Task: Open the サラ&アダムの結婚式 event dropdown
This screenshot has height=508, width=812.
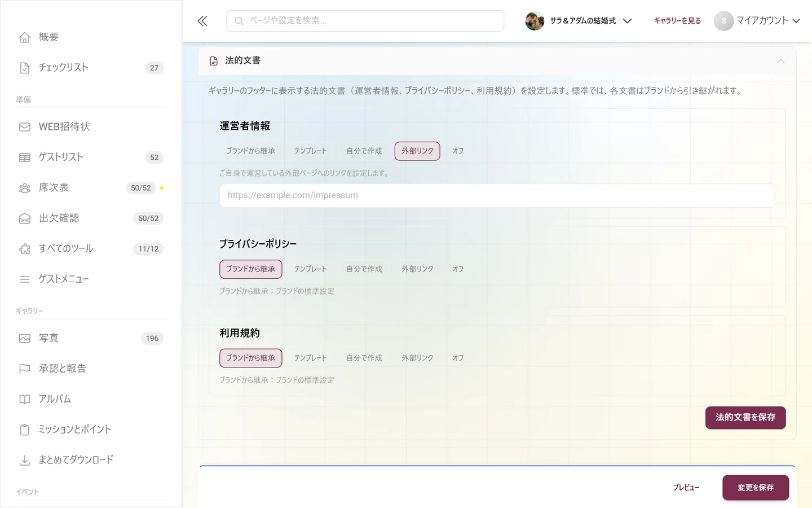Action: pos(579,21)
